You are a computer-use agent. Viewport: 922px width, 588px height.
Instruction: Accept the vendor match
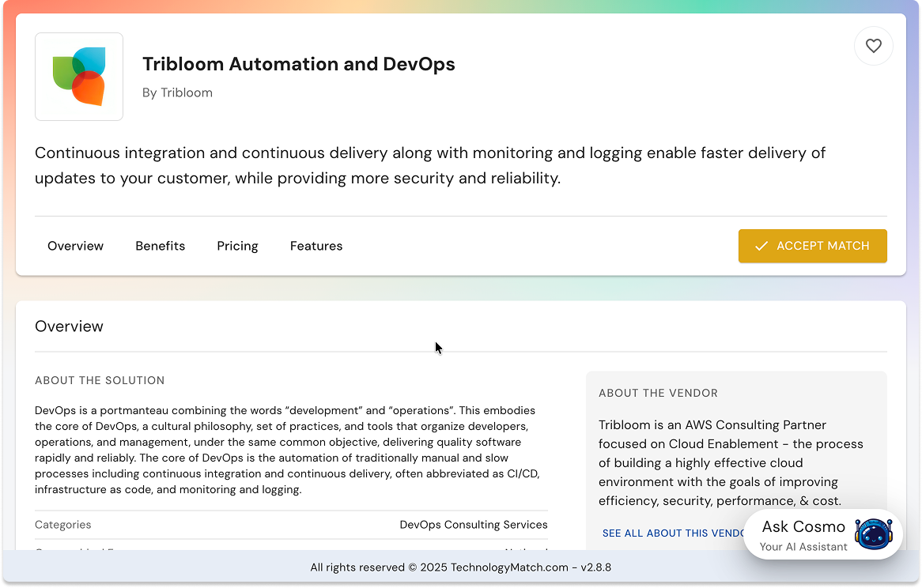click(x=813, y=246)
